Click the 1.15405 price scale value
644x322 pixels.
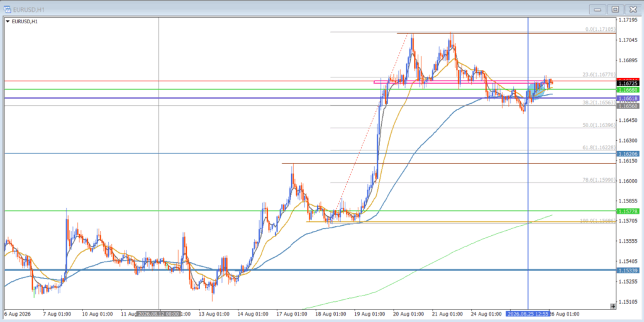tap(628, 261)
